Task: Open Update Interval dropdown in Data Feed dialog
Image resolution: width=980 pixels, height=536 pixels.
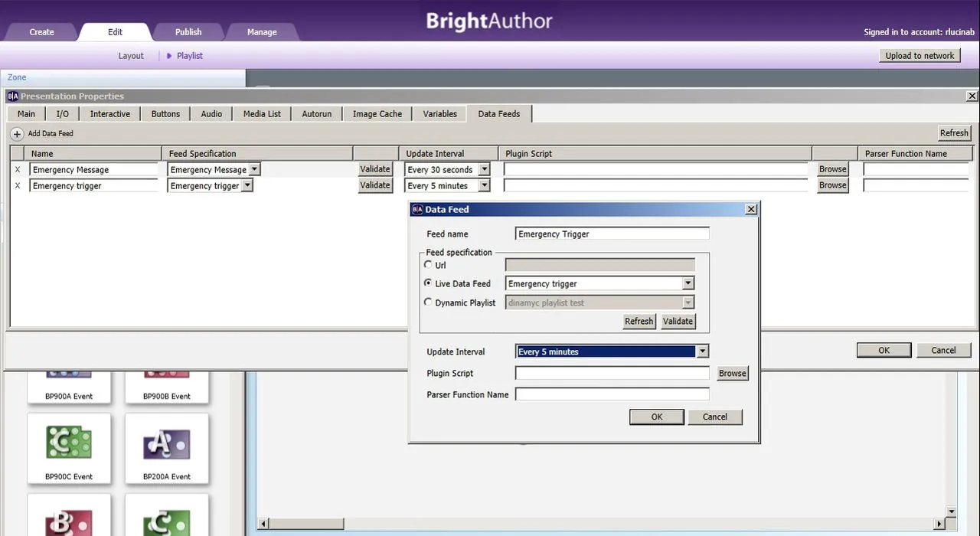Action: (x=702, y=351)
